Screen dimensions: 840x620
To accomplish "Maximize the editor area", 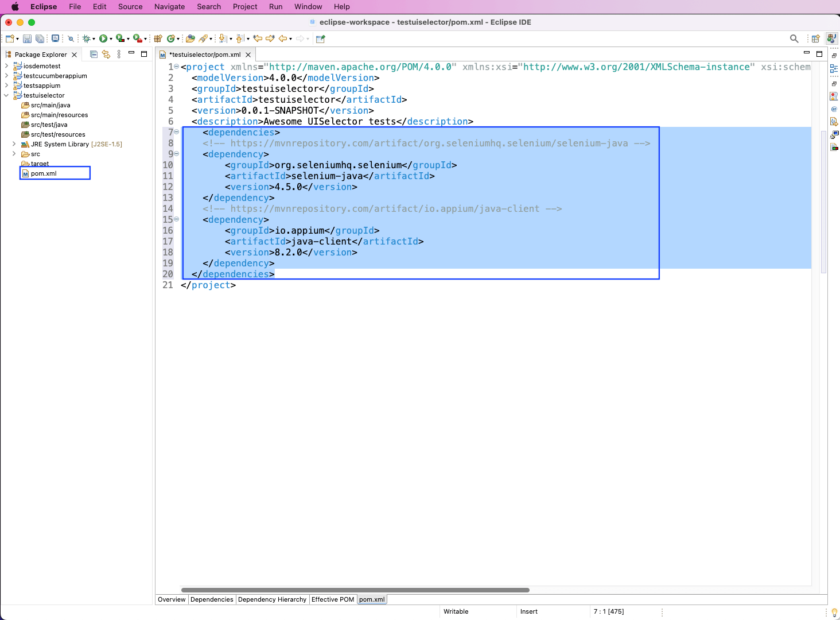I will click(x=819, y=54).
